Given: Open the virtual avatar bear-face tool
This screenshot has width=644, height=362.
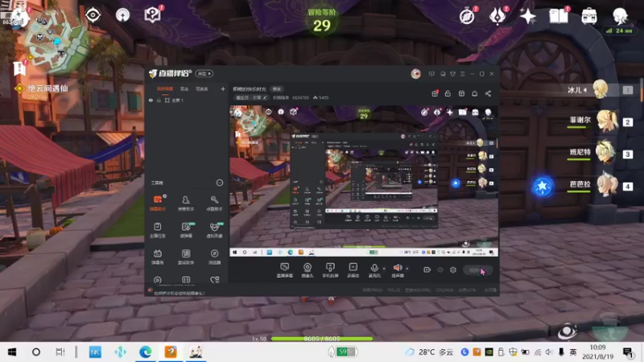Looking at the screenshot, I should (214, 230).
